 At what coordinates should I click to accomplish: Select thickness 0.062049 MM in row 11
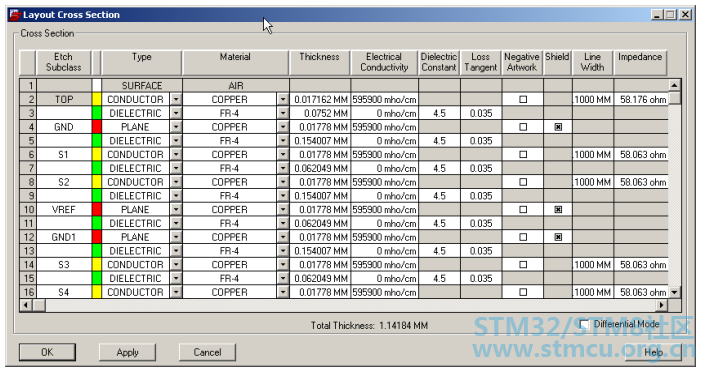click(x=320, y=223)
